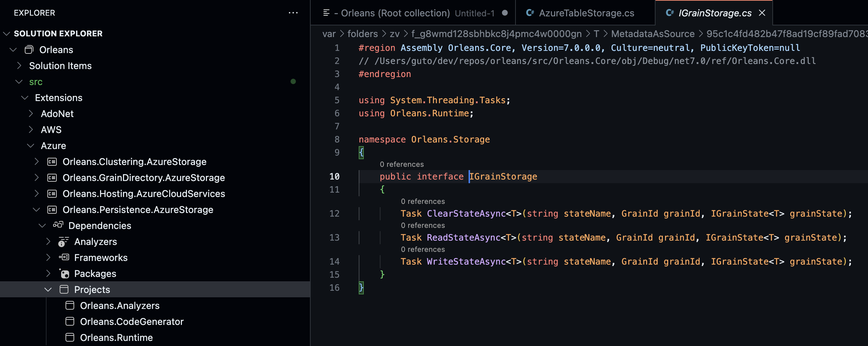This screenshot has width=868, height=346.
Task: Select the Orleans solution icon
Action: tap(28, 49)
